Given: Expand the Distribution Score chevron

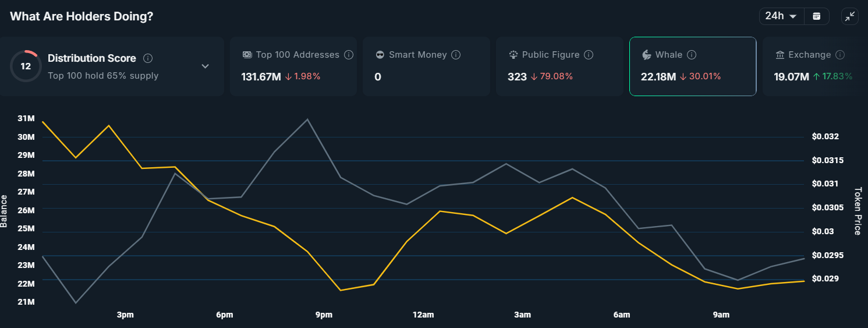Looking at the screenshot, I should point(205,66).
